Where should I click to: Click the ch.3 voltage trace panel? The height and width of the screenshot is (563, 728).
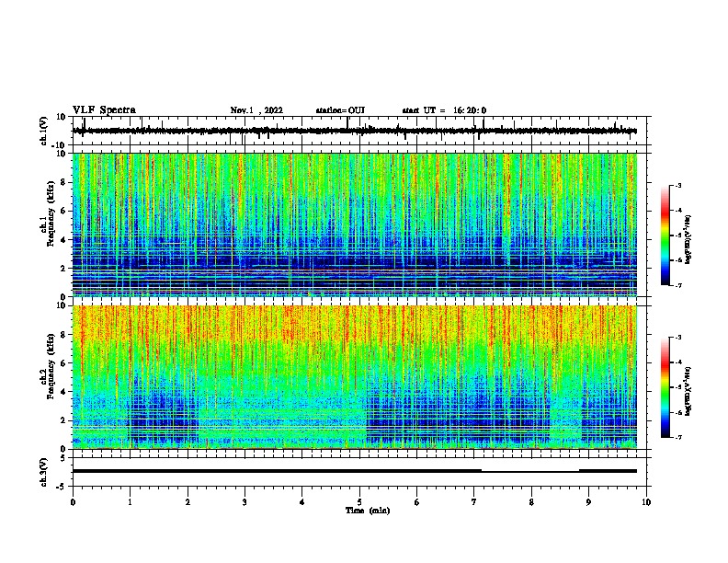tap(359, 472)
